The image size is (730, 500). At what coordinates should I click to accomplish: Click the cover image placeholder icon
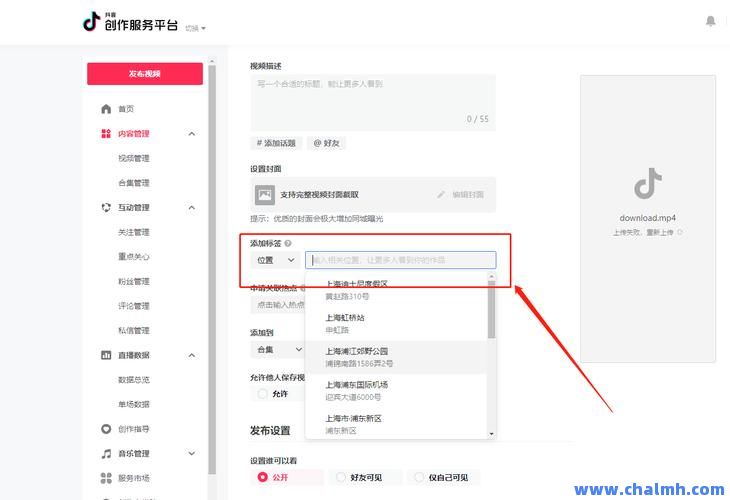coord(265,195)
